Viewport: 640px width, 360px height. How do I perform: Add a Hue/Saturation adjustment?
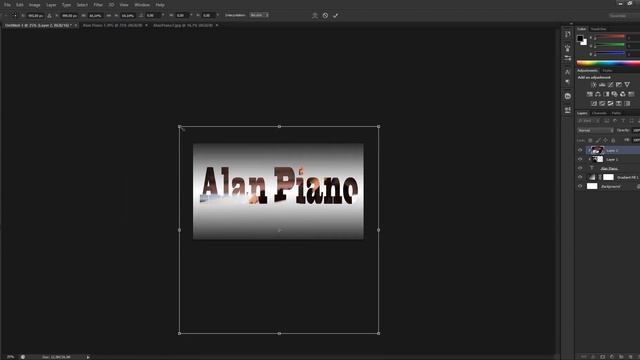click(590, 94)
